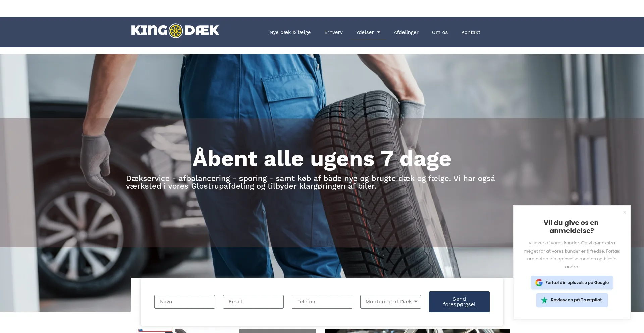
Task: Click the Ydelser menu label
Action: (x=365, y=32)
